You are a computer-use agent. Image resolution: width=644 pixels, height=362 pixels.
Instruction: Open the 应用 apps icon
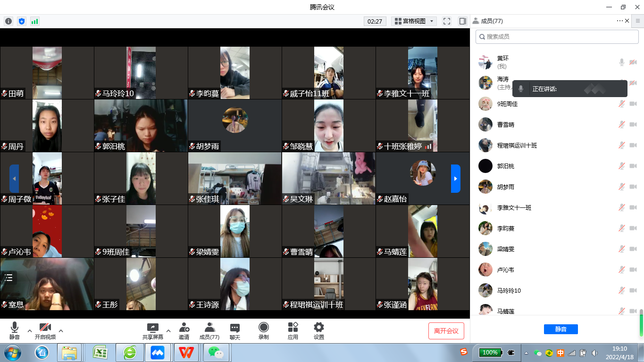(293, 331)
